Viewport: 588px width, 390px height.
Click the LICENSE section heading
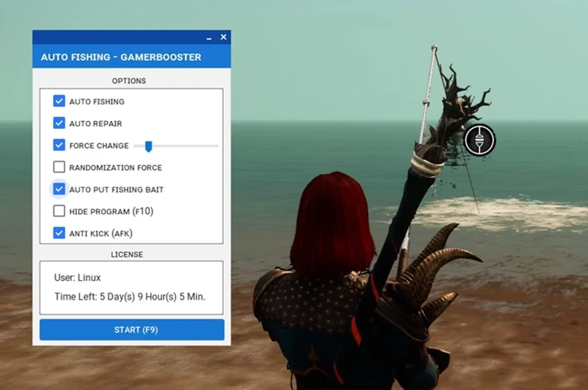[x=127, y=255]
